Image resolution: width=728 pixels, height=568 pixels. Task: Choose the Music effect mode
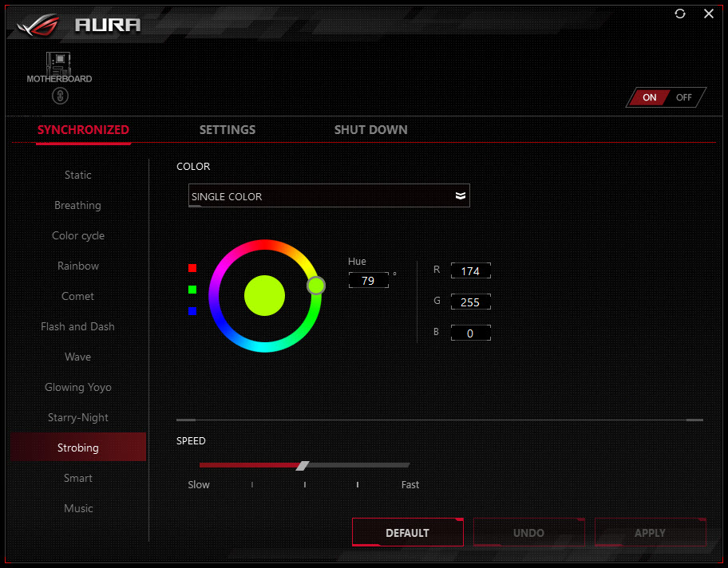tap(77, 508)
